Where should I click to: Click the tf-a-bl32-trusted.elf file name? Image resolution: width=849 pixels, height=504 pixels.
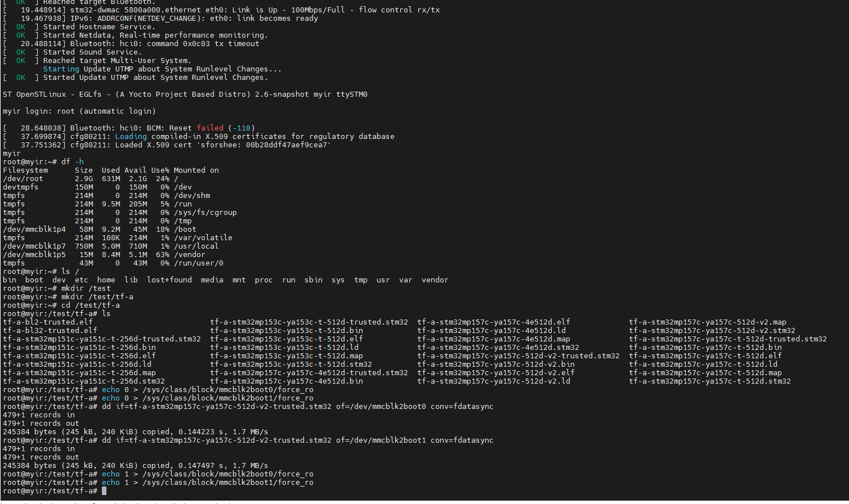click(x=50, y=331)
